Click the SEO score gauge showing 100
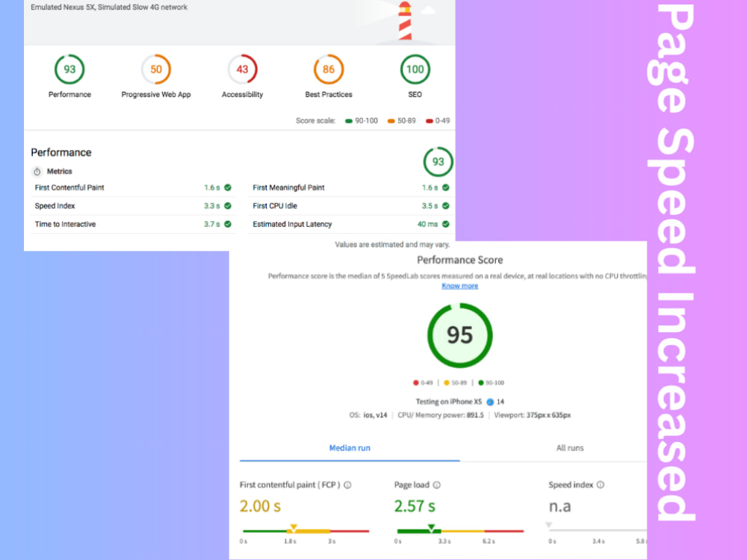 pyautogui.click(x=415, y=69)
